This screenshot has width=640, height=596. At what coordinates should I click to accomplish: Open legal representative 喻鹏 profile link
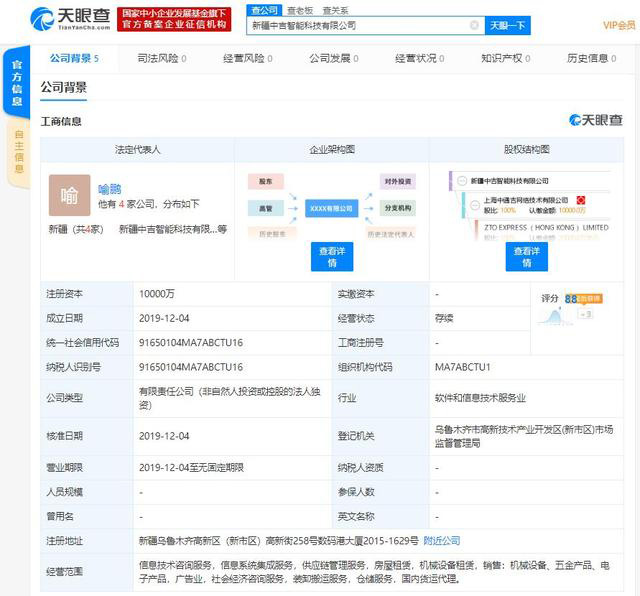[109, 189]
